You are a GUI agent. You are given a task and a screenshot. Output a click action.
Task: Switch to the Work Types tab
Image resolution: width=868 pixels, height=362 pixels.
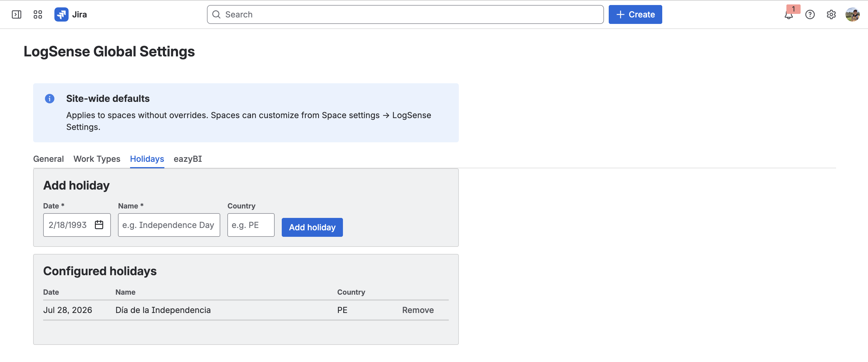[97, 159]
